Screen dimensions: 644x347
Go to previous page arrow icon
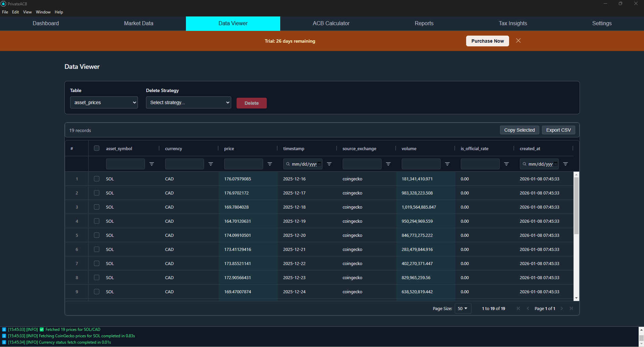[528, 308]
